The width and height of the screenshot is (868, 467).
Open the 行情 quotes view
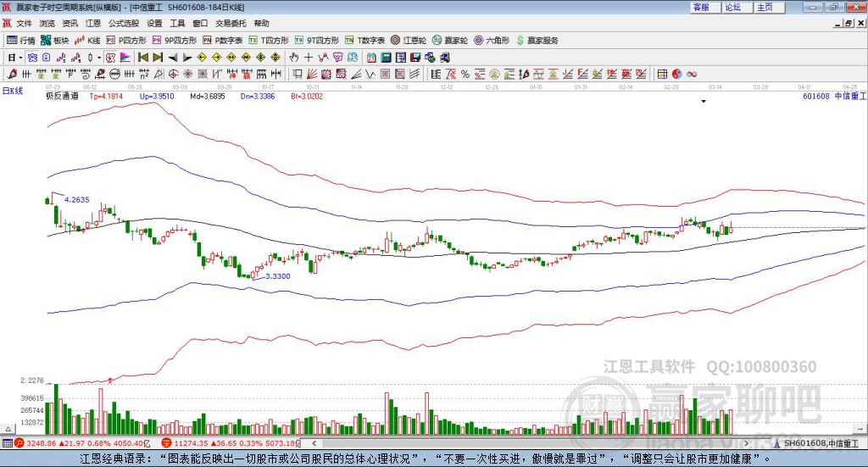pos(21,41)
